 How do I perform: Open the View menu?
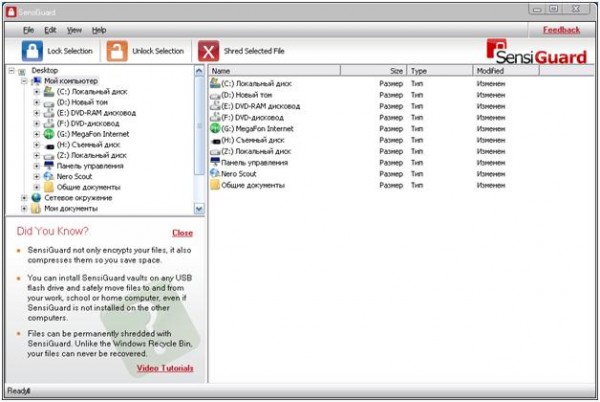[74, 30]
